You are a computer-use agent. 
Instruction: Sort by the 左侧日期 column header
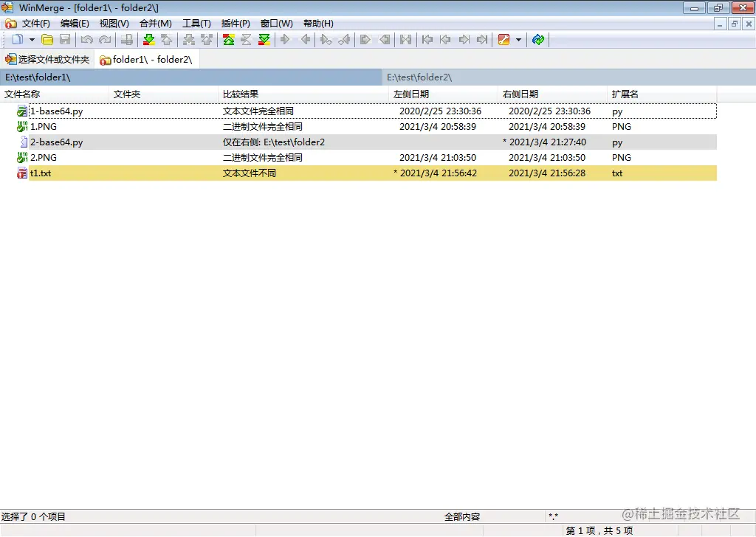click(443, 94)
